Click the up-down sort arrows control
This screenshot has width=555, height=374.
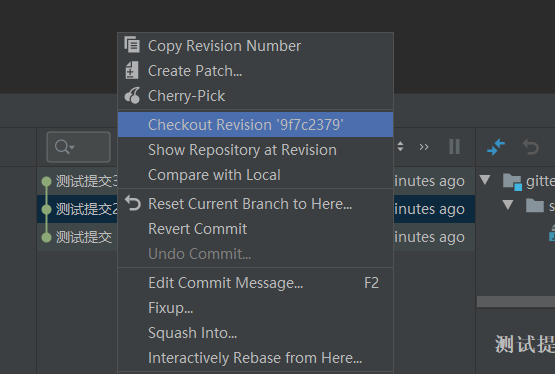tap(400, 146)
